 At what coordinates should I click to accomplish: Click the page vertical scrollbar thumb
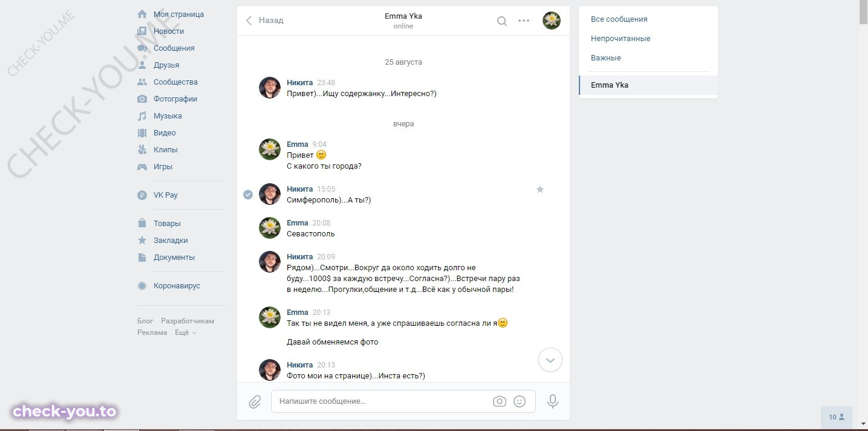(x=863, y=12)
